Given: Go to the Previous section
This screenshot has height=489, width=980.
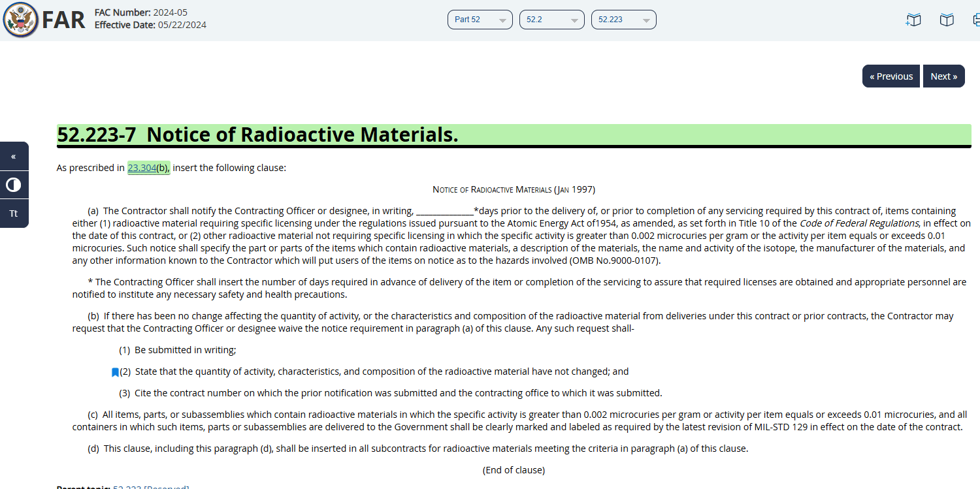Looking at the screenshot, I should coord(891,76).
